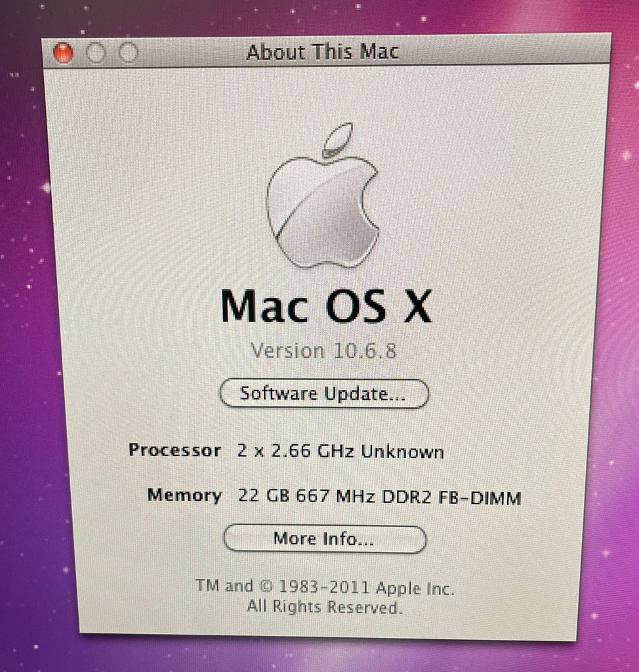Select the Mac OS X heading
The image size is (639, 672).
click(x=325, y=306)
